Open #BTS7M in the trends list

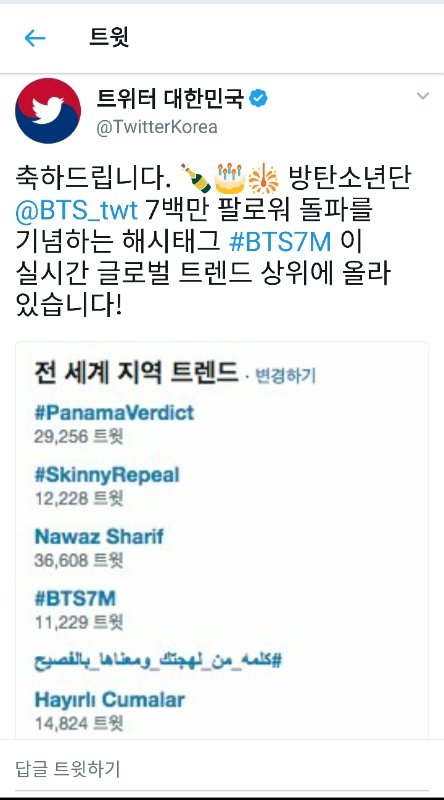75,598
